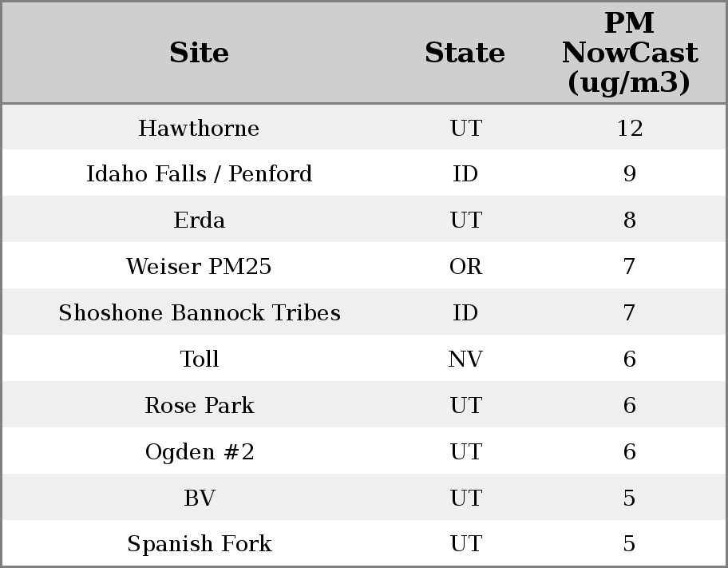Viewport: 728px width, 568px height.
Task: Click the PM value 9 for Idaho Falls
Action: pyautogui.click(x=629, y=174)
